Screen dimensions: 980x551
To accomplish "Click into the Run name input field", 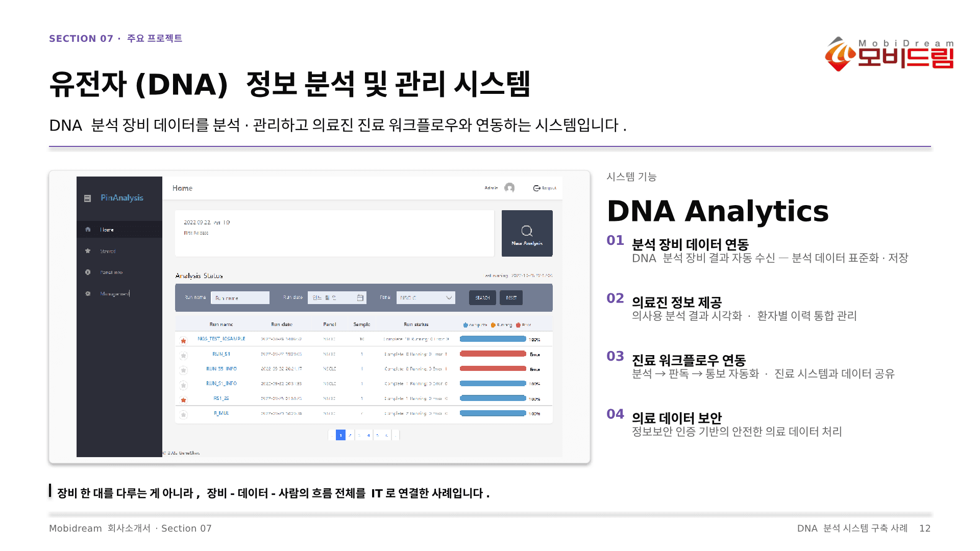I will coord(240,298).
